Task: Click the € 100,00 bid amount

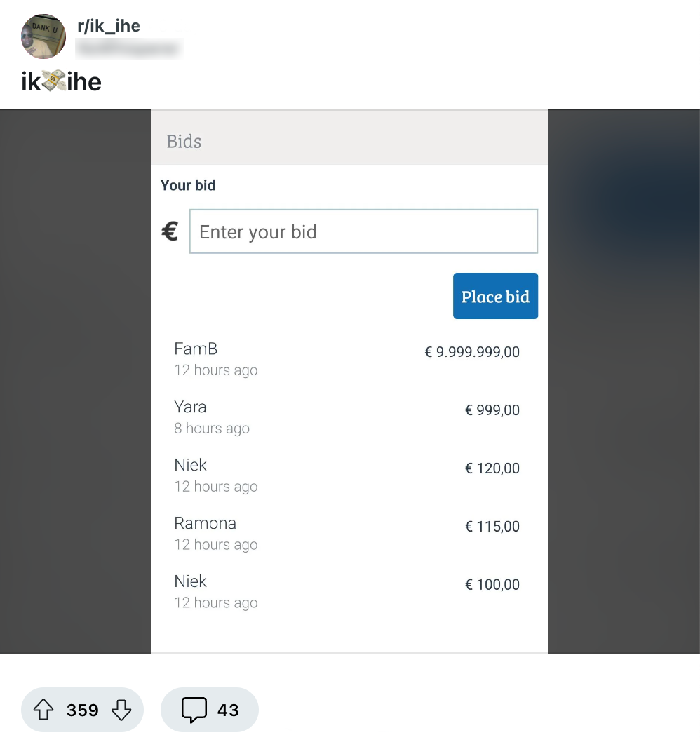Action: pyautogui.click(x=492, y=585)
